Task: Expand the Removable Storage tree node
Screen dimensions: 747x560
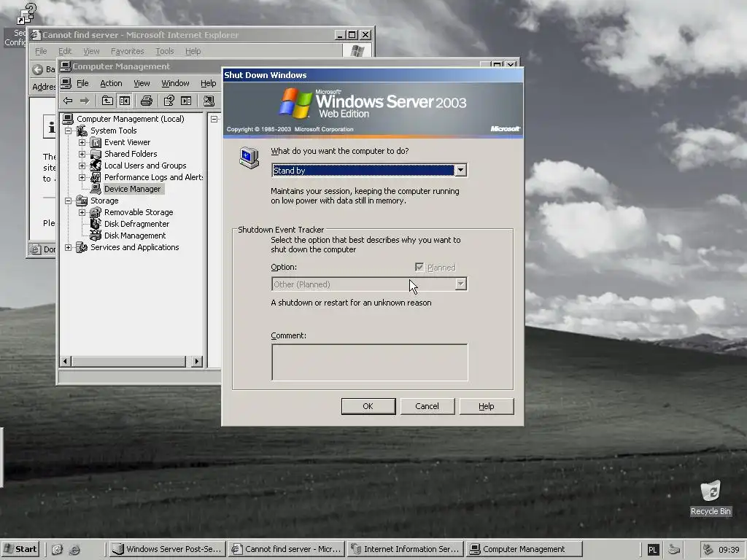Action: coord(82,212)
